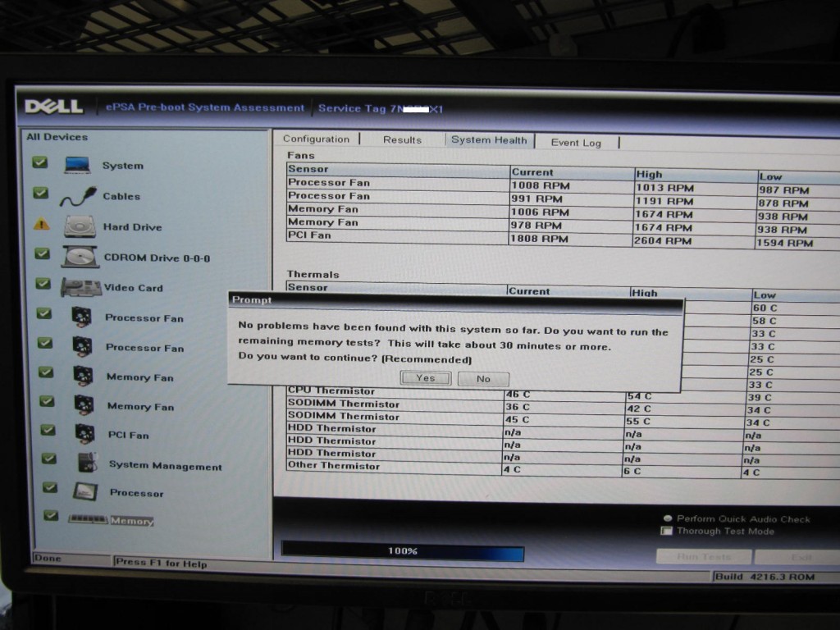Click the CDROM Drive status checkmark

(43, 253)
